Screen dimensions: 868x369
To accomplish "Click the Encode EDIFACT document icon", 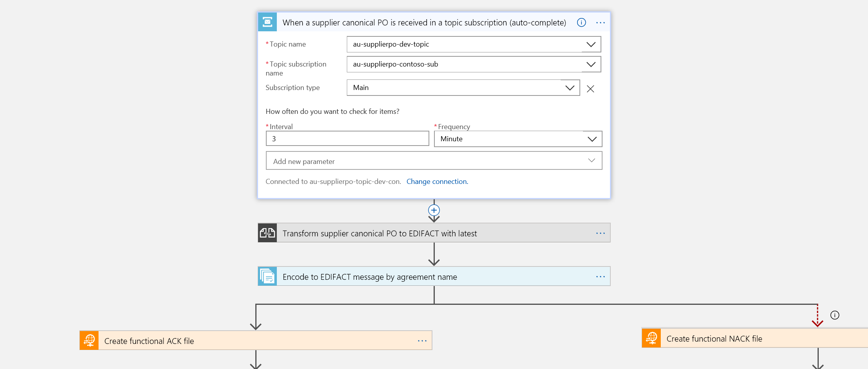I will (x=267, y=277).
